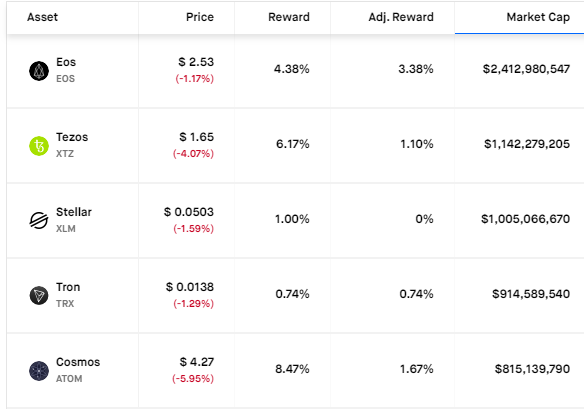
Task: Click the 8.47% reward value
Action: (x=292, y=369)
